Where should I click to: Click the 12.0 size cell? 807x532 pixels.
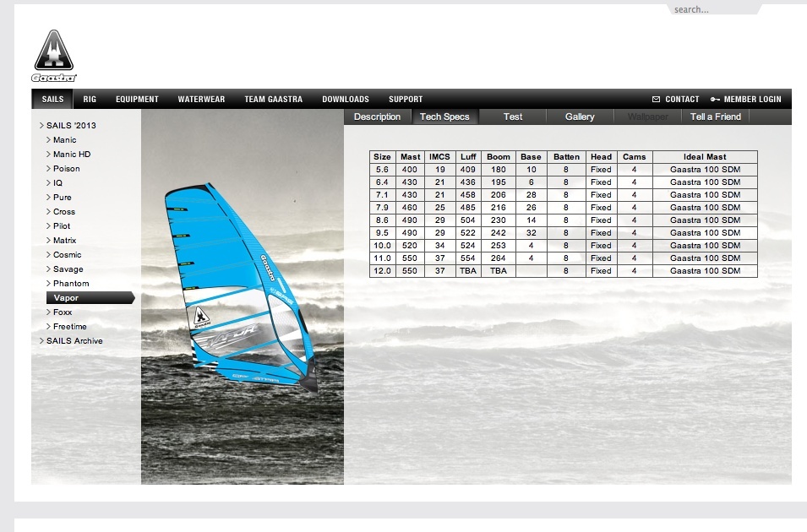pyautogui.click(x=383, y=270)
